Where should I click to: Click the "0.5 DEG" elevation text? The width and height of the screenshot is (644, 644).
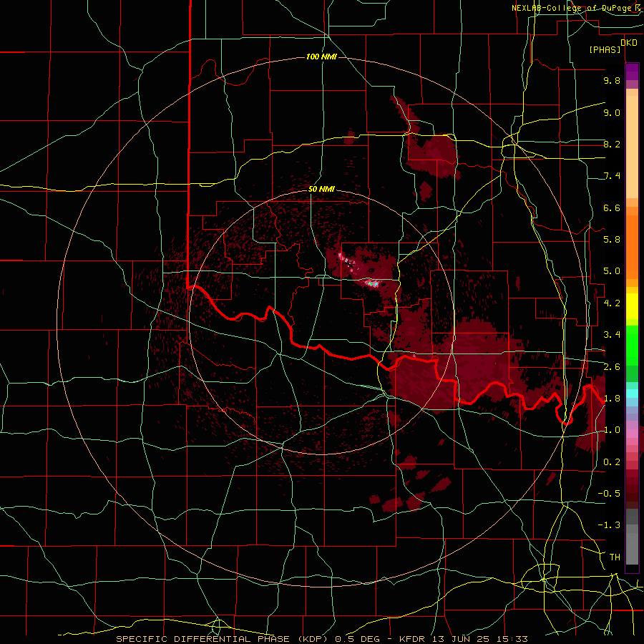357,639
